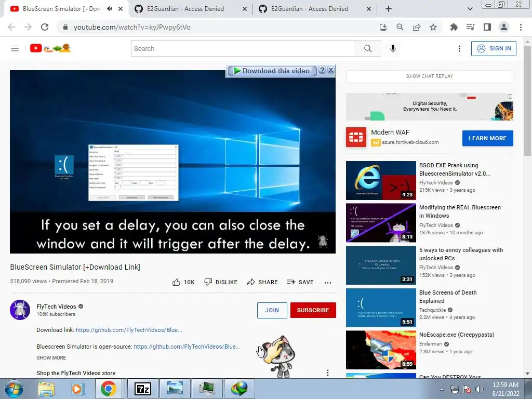Viewport: 532px width, 399px height.
Task: Click Download this video button
Action: tap(272, 71)
